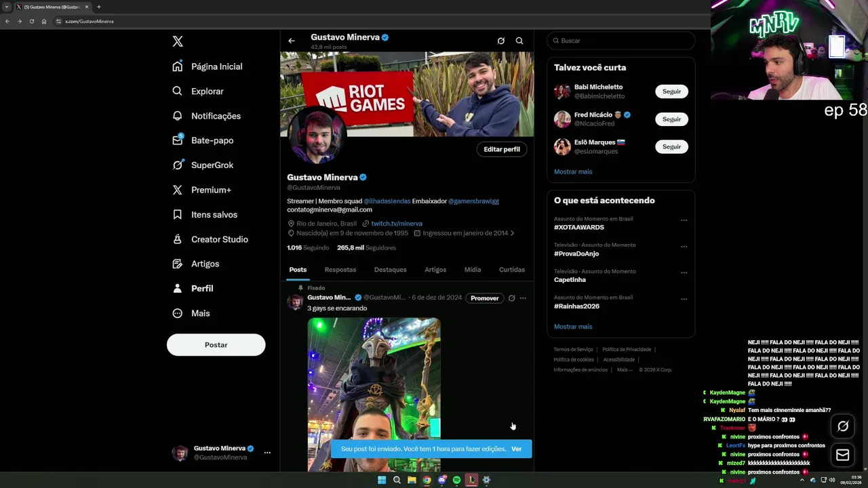Switch to Artigos profile tab

coord(435,270)
